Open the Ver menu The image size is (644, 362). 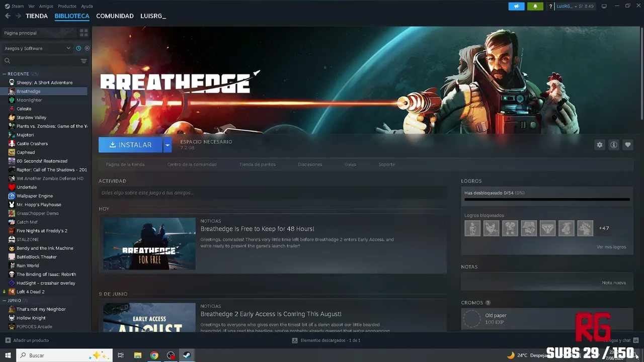click(32, 6)
